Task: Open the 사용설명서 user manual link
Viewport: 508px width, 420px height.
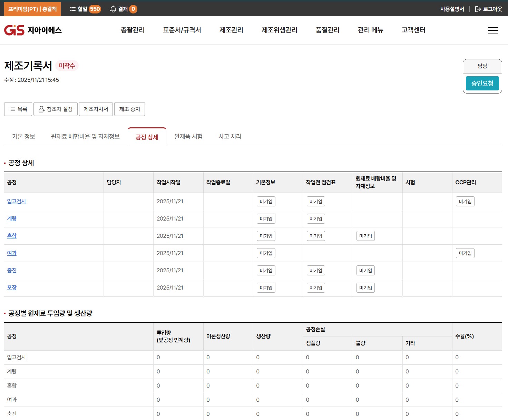Action: (x=452, y=9)
